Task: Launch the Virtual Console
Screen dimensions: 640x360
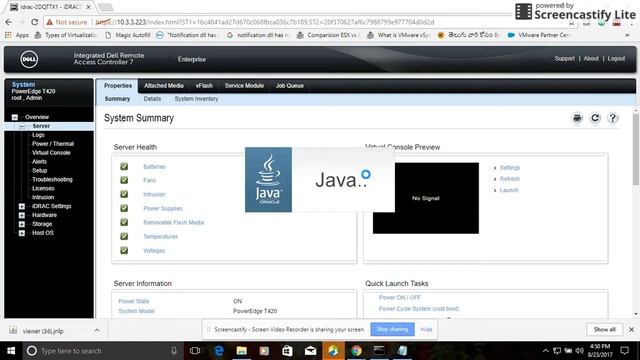Action: (x=509, y=190)
